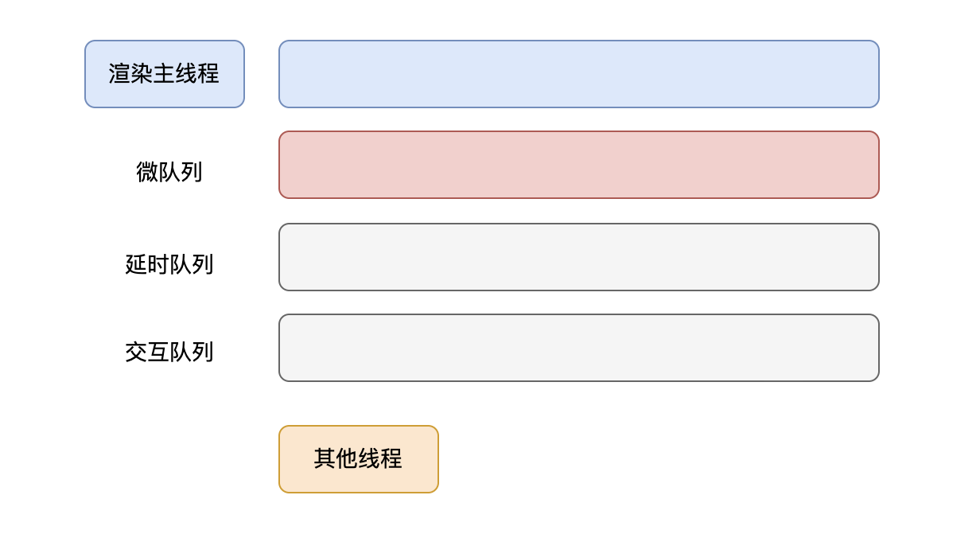
Task: Choose the pink microtask queue rectangle
Action: pyautogui.click(x=578, y=165)
